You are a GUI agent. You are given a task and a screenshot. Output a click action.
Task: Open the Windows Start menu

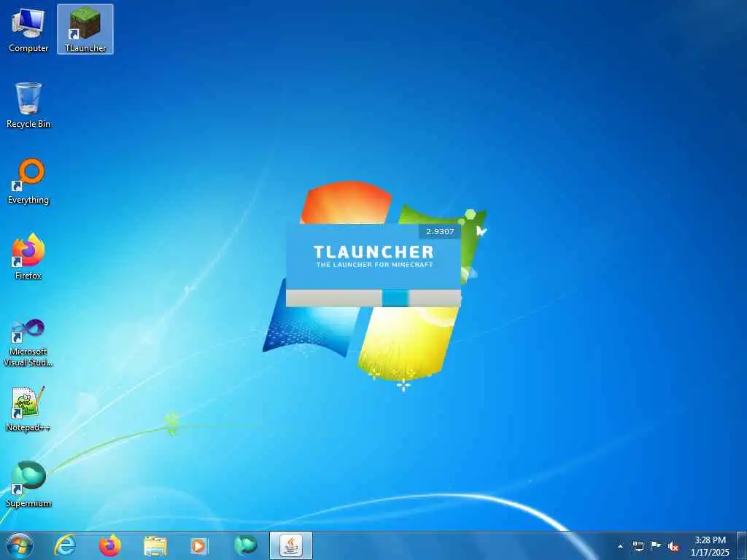(x=20, y=545)
